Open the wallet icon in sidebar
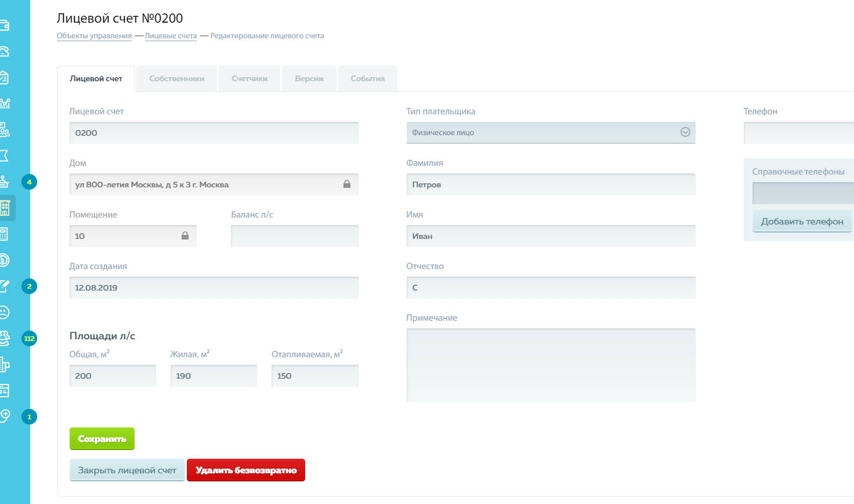 point(5,26)
